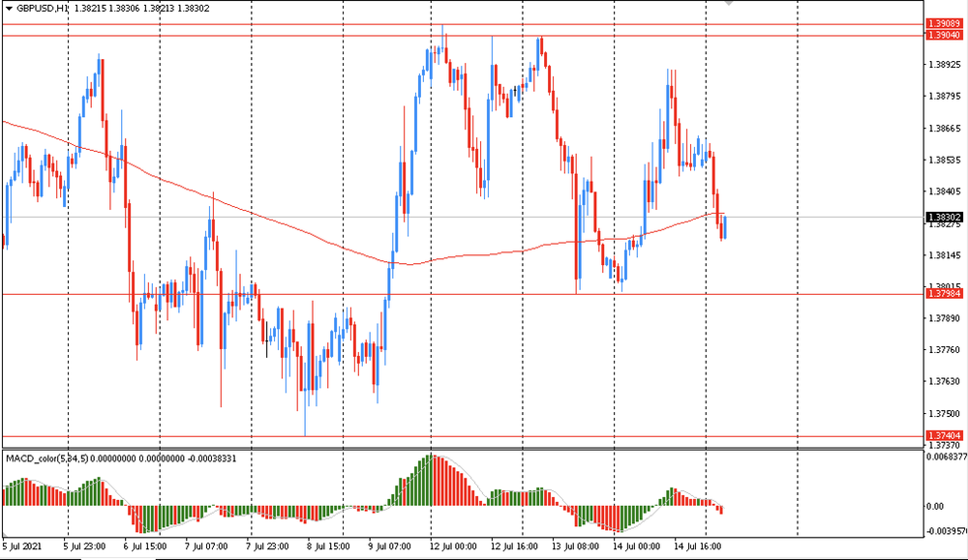This screenshot has height=560, width=968.
Task: Click the 1.37890 price axis label
Action: 945,318
